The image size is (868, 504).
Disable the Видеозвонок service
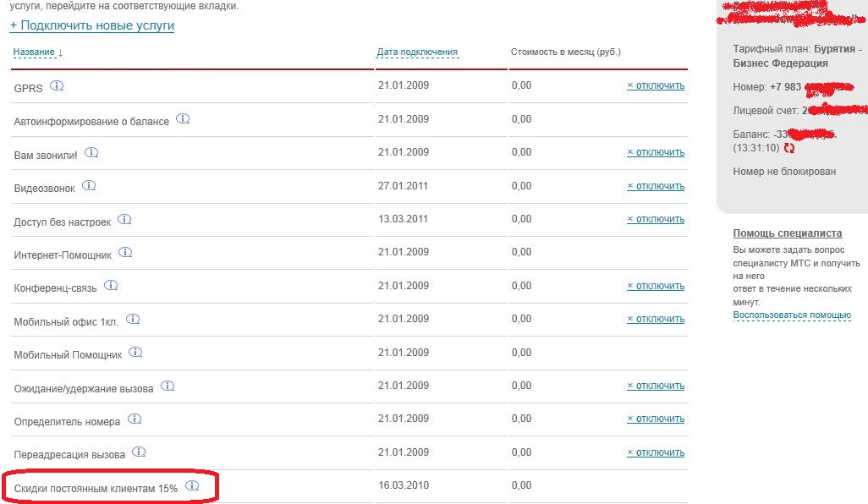click(656, 186)
